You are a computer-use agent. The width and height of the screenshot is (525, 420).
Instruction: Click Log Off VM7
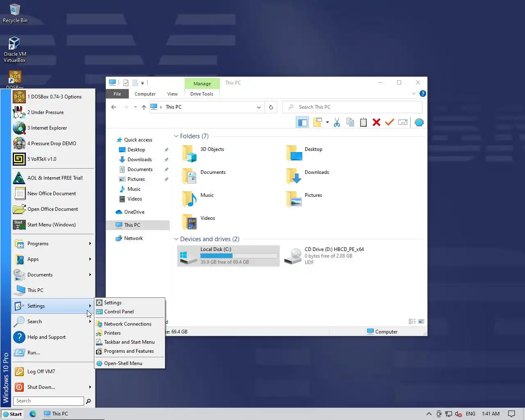(53, 372)
